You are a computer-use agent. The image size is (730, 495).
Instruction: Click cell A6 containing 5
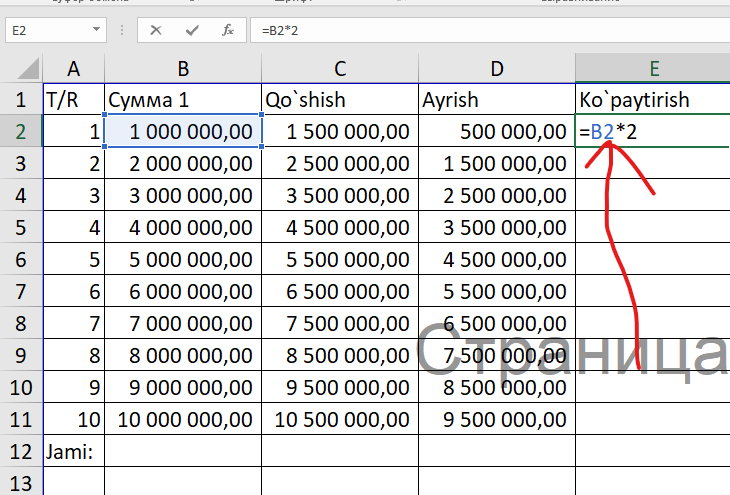pos(74,259)
